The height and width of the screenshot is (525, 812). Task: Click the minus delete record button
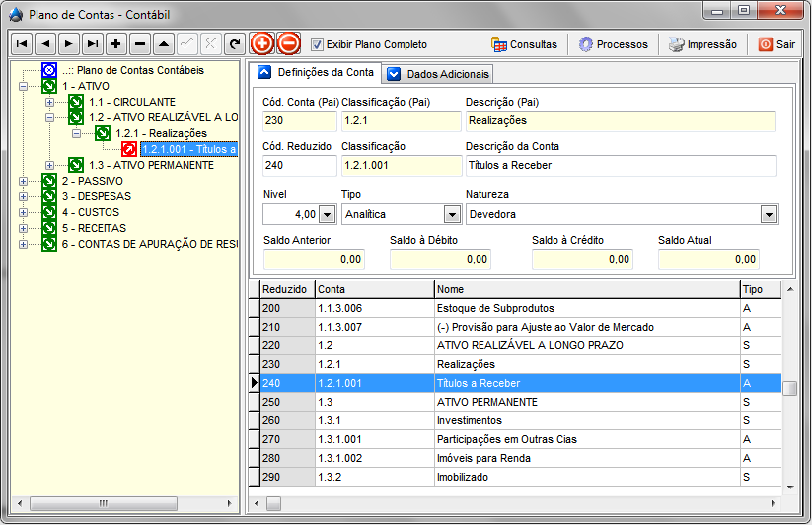(x=140, y=44)
